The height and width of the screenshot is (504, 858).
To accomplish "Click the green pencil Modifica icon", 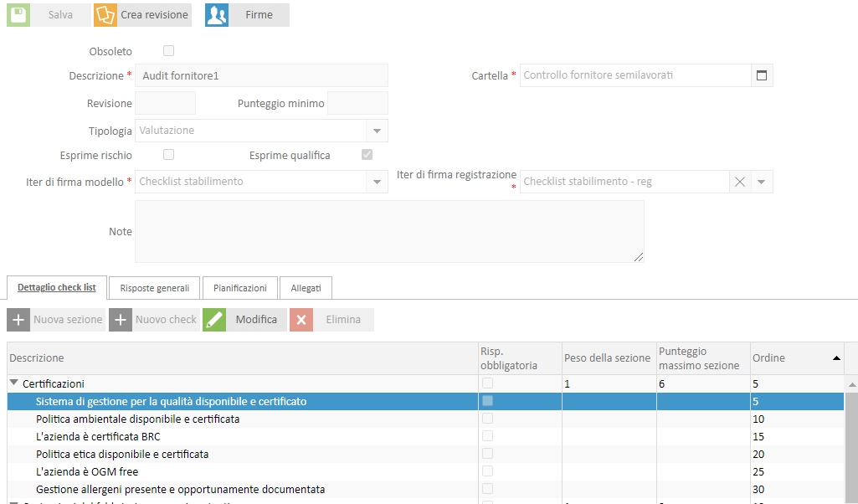I will [x=214, y=320].
